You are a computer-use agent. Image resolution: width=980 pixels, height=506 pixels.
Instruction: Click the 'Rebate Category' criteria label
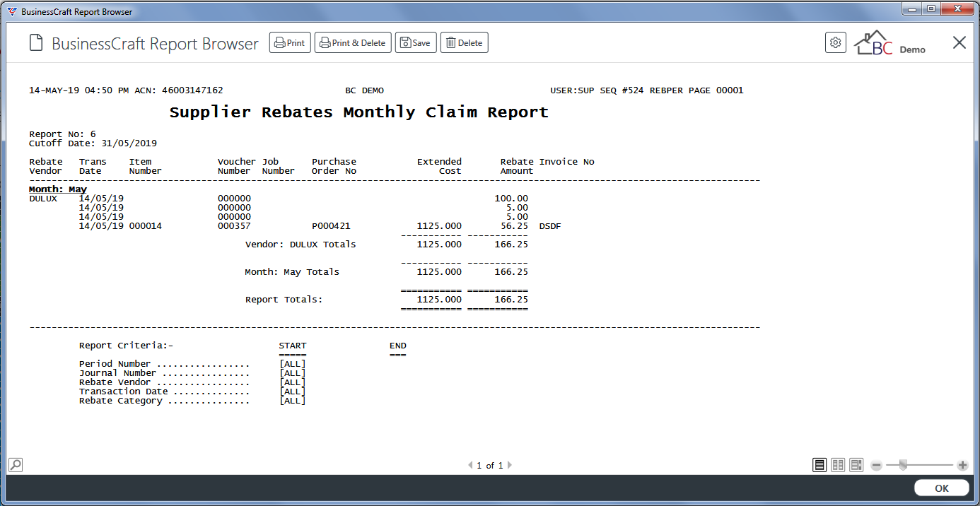(121, 401)
